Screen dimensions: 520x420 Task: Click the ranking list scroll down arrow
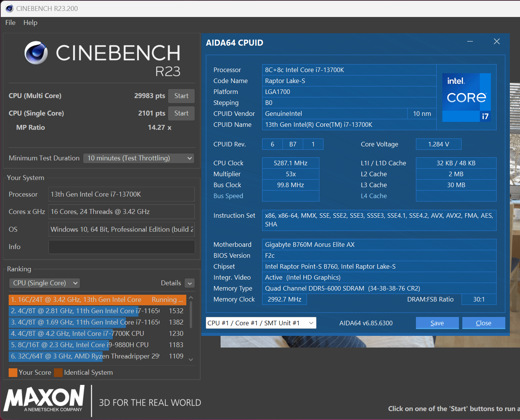(191, 360)
